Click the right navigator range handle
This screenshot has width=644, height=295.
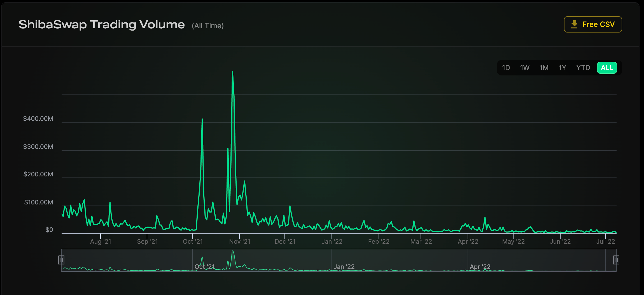click(616, 260)
